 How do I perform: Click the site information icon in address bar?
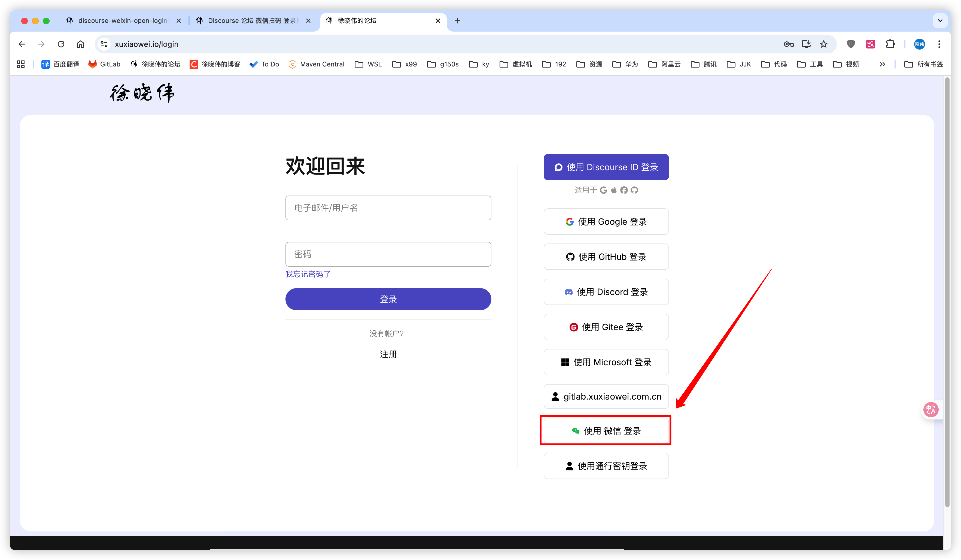[104, 44]
